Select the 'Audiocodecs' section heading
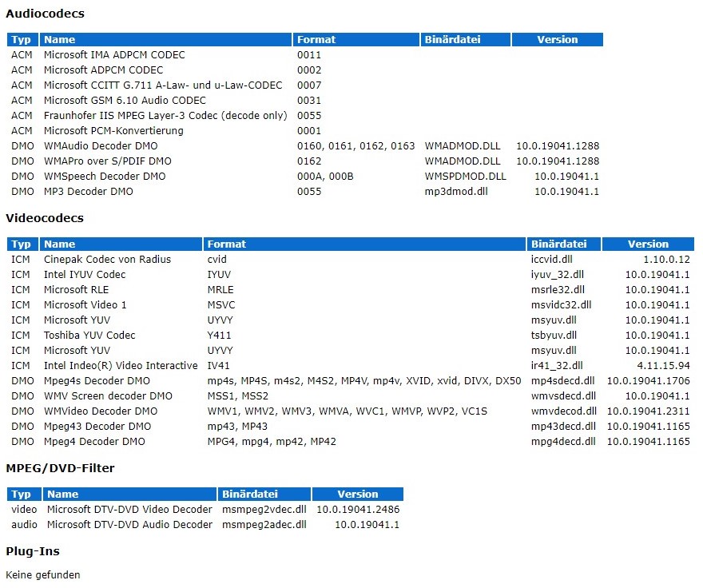Image resolution: width=703 pixels, height=588 pixels. pyautogui.click(x=45, y=14)
